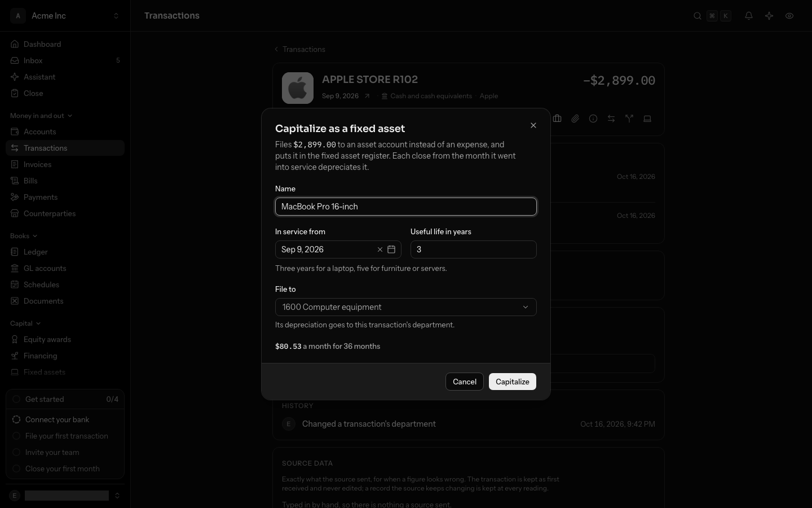Select Transactions in sidebar
This screenshot has width=812, height=508.
pyautogui.click(x=65, y=148)
